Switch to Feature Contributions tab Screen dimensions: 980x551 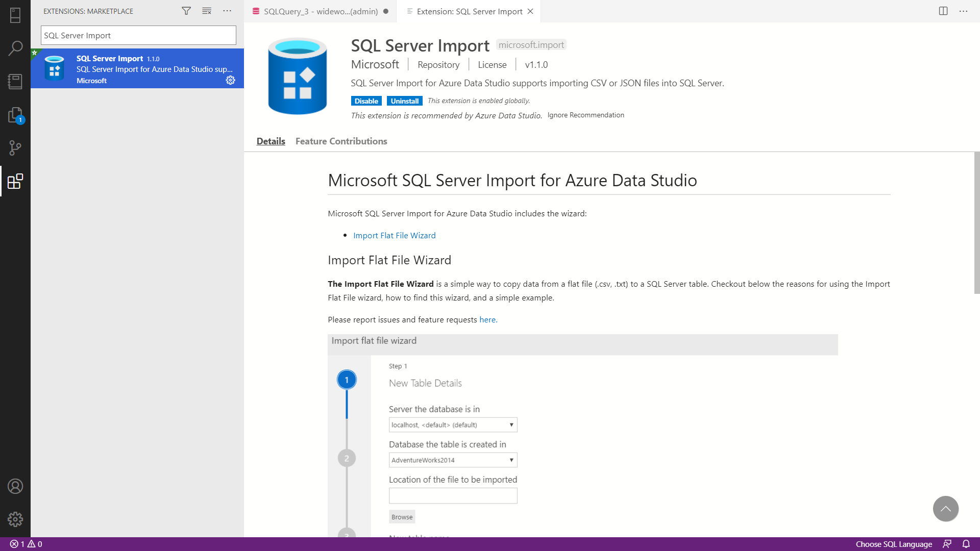click(341, 141)
